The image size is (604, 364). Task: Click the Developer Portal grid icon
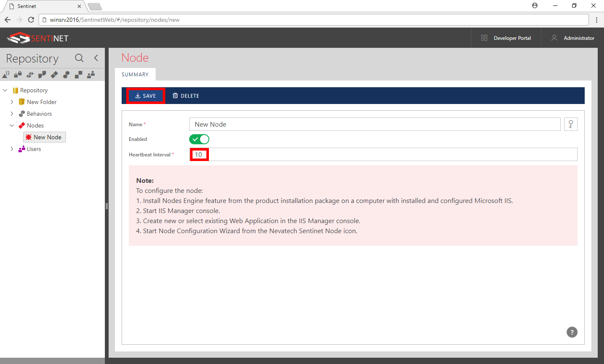pyautogui.click(x=484, y=38)
